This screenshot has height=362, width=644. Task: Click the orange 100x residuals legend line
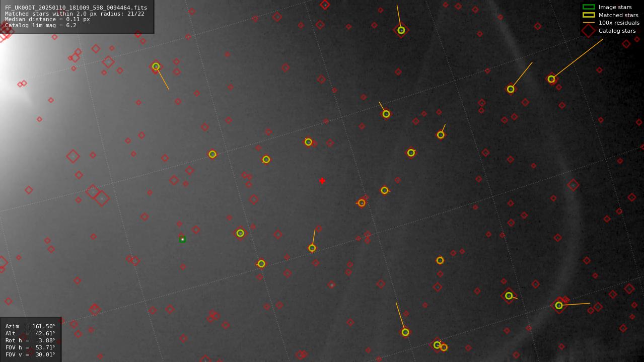pos(589,23)
